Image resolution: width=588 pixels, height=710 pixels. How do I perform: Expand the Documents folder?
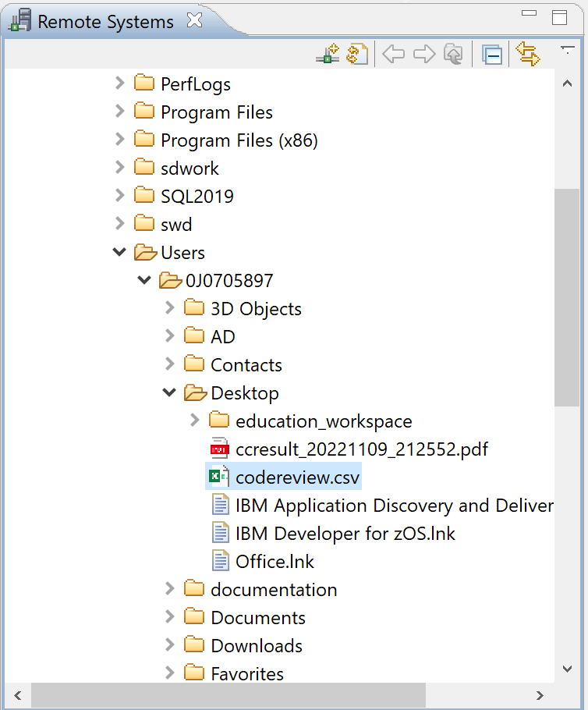pyautogui.click(x=170, y=617)
